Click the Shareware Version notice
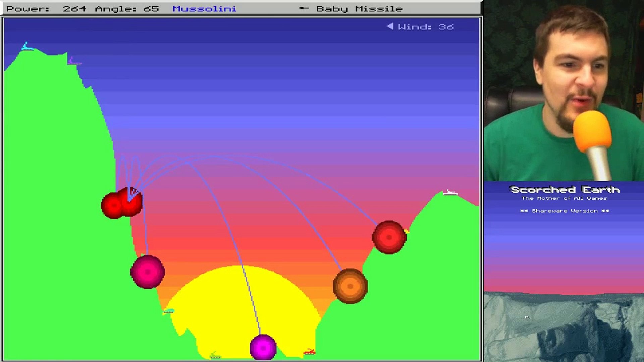The width and height of the screenshot is (644, 362). click(566, 210)
